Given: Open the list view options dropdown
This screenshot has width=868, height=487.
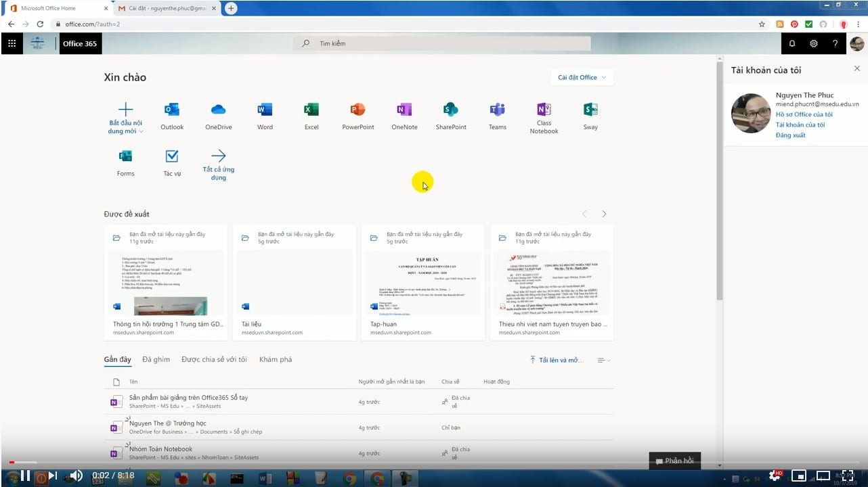Looking at the screenshot, I should click(x=603, y=361).
